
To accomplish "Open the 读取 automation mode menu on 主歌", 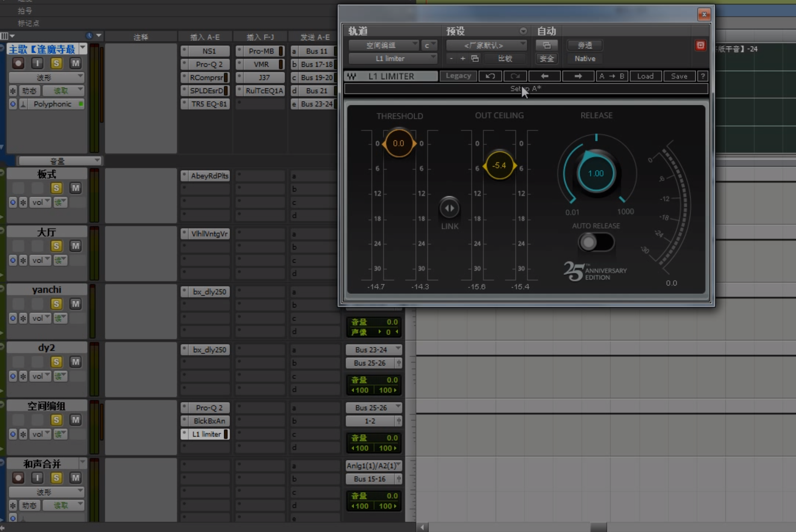I will pos(63,90).
